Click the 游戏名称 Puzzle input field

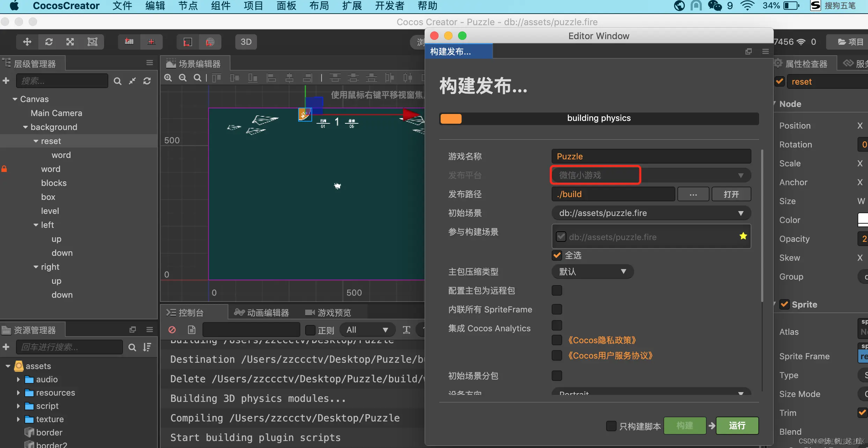click(651, 156)
